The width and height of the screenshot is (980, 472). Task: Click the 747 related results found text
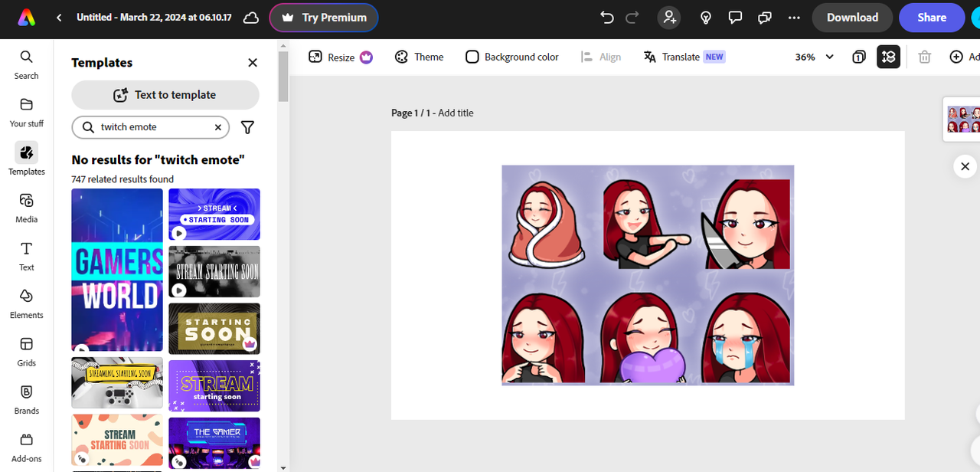[x=122, y=179]
